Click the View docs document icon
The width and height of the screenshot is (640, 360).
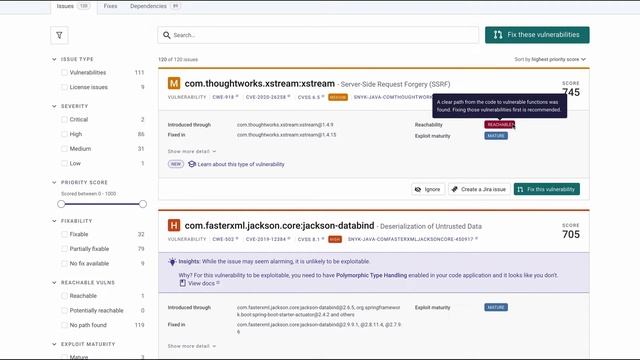[182, 283]
